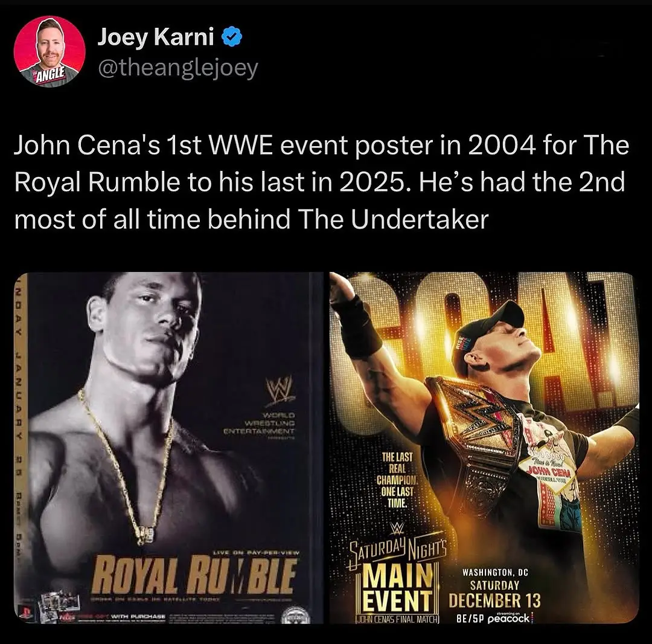Click The Last Real Champion tagline
This screenshot has height=644, width=652.
(397, 480)
